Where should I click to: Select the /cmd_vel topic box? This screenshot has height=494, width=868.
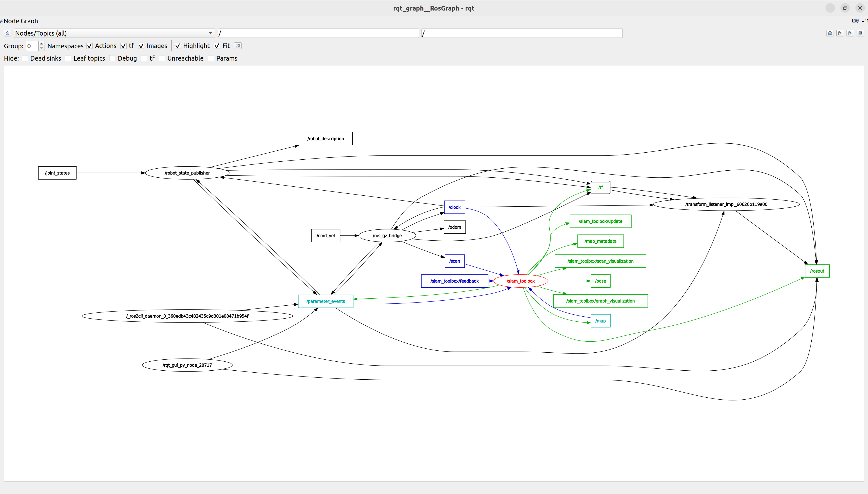pyautogui.click(x=326, y=236)
